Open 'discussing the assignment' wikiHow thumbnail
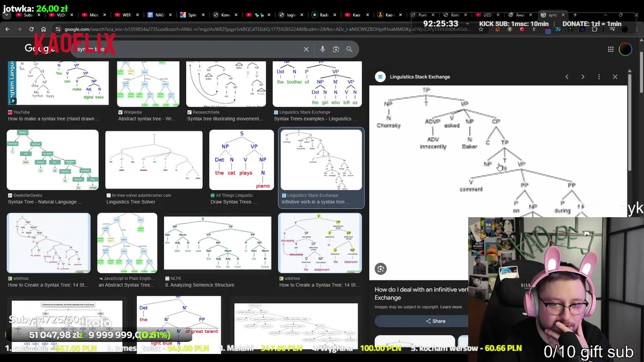 coord(320,243)
